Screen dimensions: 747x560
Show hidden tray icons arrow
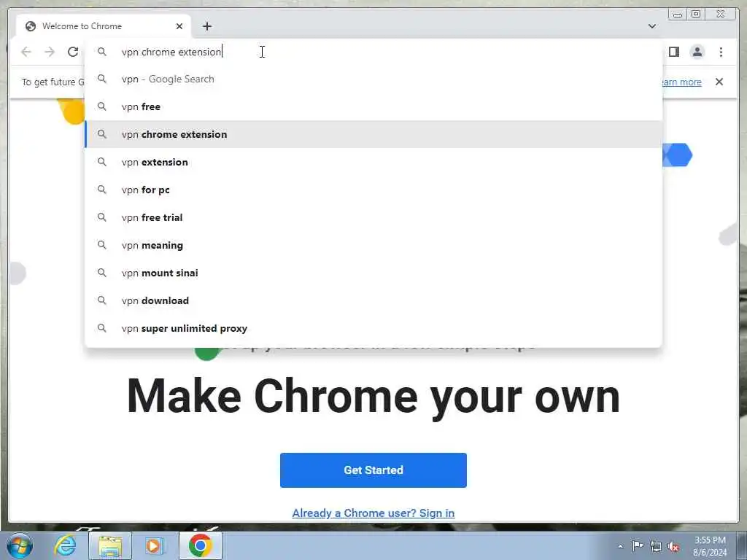(620, 546)
